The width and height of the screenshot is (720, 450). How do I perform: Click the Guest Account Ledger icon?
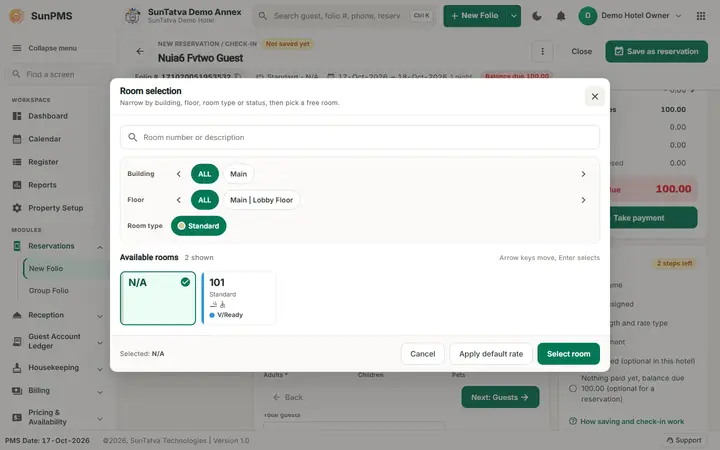(x=17, y=341)
